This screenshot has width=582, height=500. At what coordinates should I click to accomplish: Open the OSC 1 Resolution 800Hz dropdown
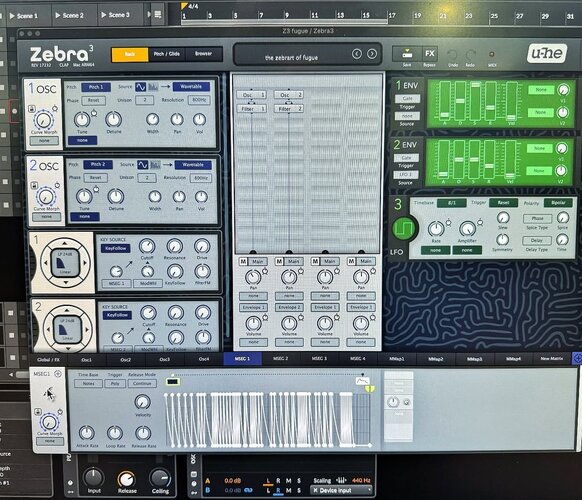199,100
